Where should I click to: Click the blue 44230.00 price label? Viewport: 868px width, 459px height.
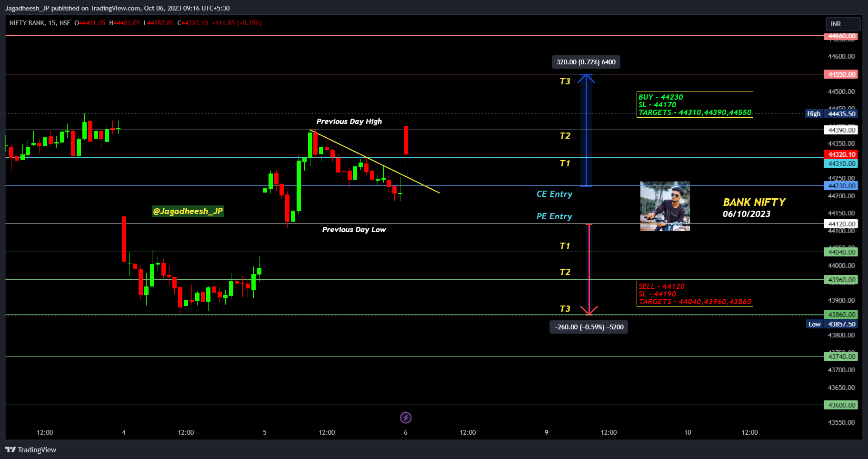[841, 186]
